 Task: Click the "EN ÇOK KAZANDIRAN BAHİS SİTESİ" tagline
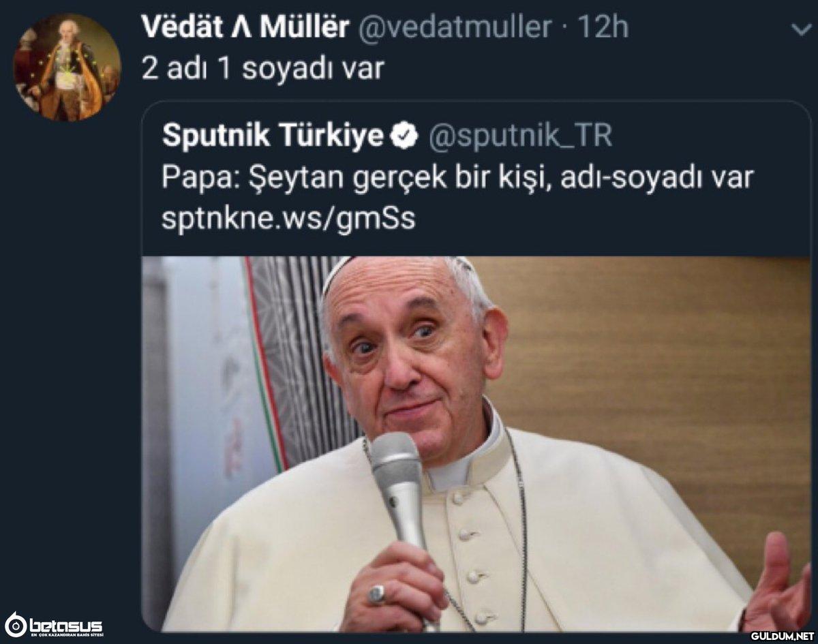click(66, 636)
